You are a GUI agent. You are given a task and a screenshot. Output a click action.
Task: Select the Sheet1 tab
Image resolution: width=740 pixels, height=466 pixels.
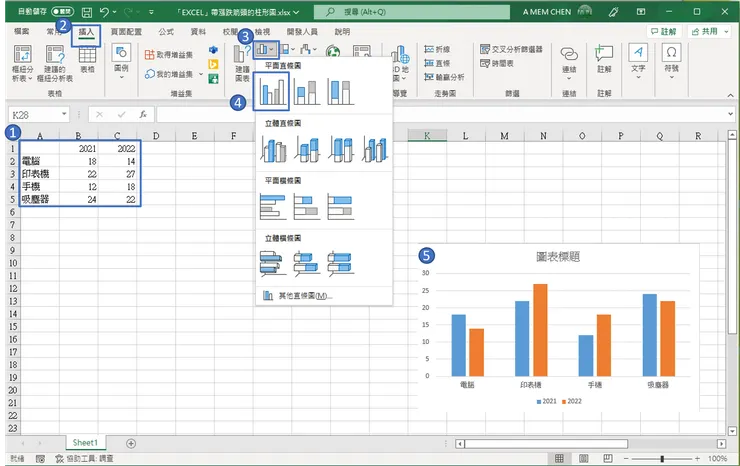[85, 443]
